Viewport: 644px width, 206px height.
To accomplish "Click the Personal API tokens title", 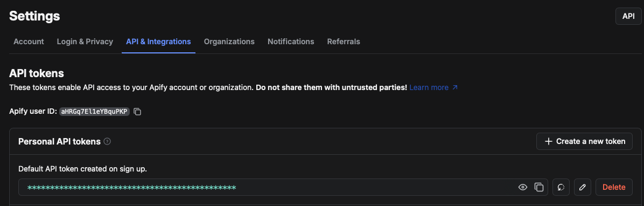I will click(x=60, y=141).
